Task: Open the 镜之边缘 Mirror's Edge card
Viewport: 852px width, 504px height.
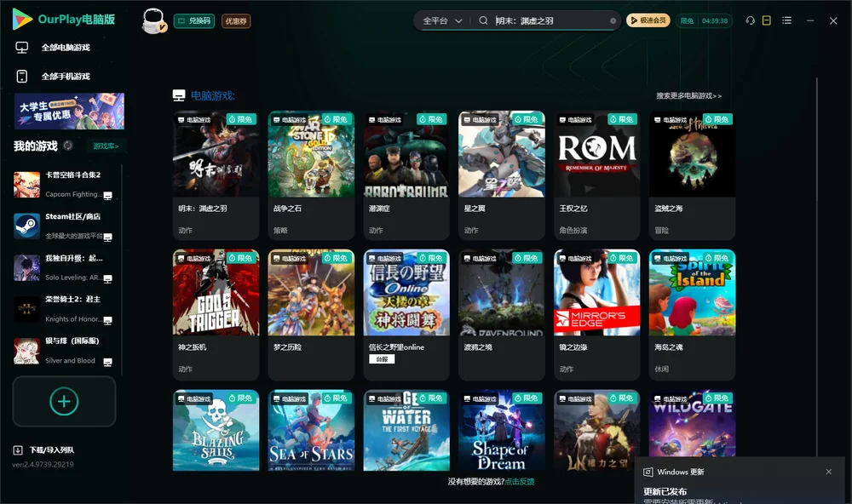Action: tap(597, 314)
